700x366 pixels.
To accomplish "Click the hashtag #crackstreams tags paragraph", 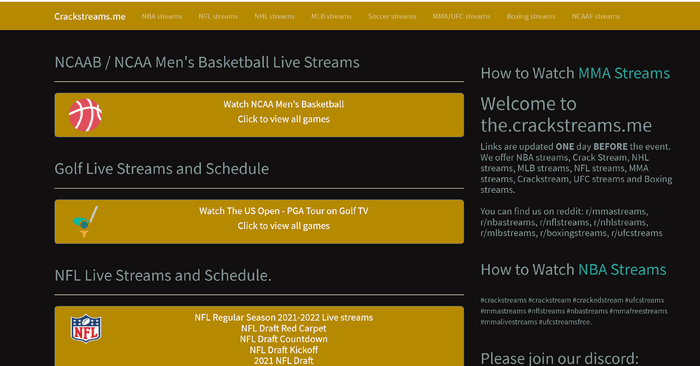I will [574, 311].
